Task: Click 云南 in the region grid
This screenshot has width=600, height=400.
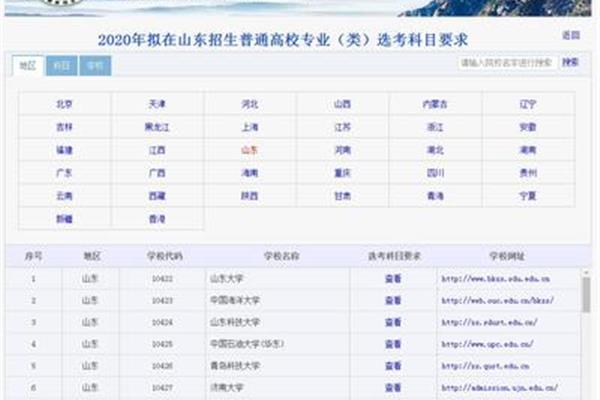Action: tap(64, 196)
